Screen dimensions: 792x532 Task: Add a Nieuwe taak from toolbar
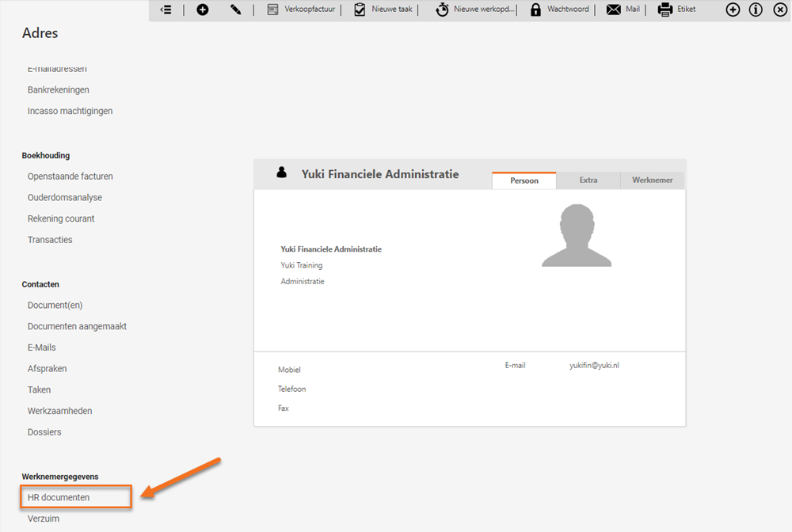pos(383,9)
